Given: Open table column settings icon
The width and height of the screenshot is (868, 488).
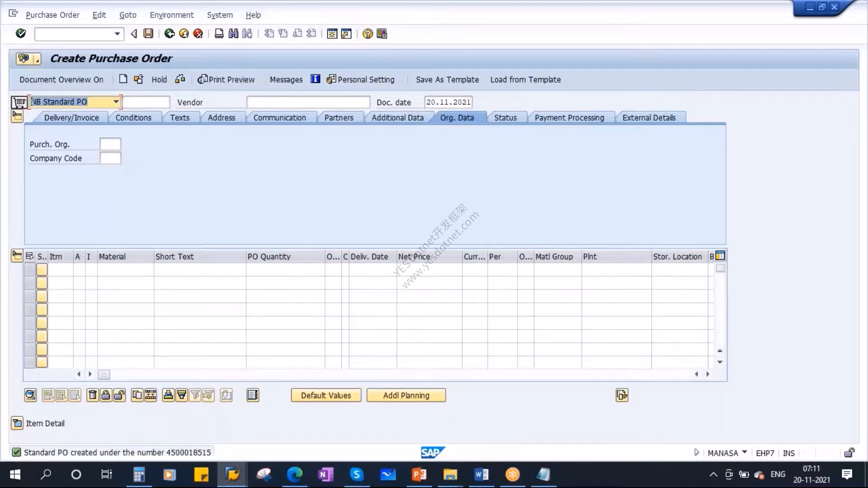Looking at the screenshot, I should [720, 256].
